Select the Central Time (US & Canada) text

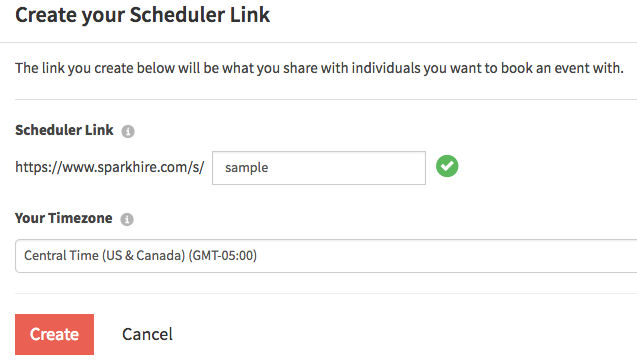[x=105, y=256]
